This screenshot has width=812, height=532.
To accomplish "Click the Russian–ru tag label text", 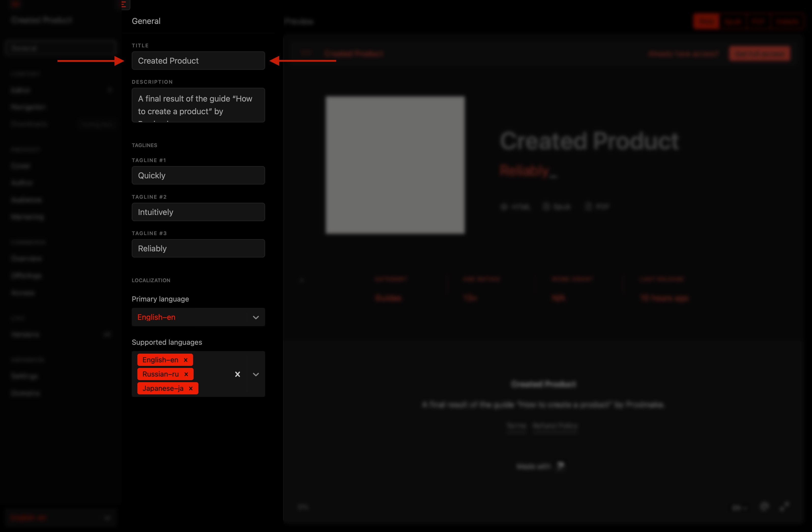I will pyautogui.click(x=160, y=374).
